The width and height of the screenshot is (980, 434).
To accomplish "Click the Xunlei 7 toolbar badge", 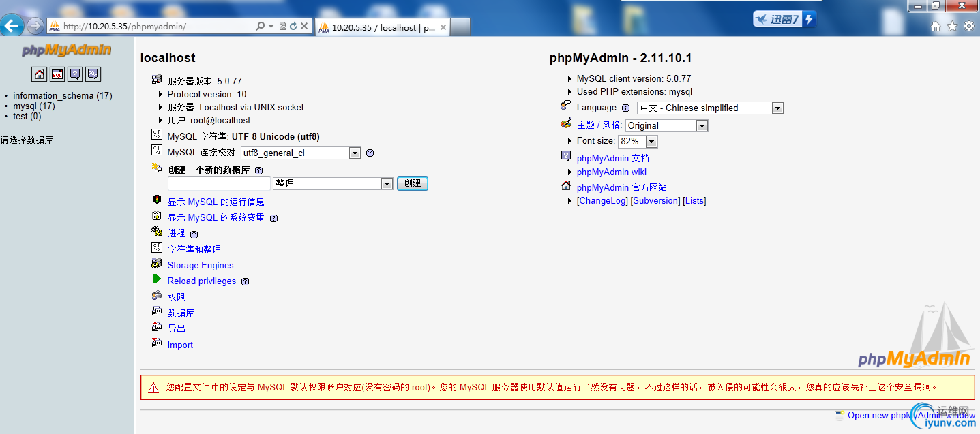I will (784, 19).
